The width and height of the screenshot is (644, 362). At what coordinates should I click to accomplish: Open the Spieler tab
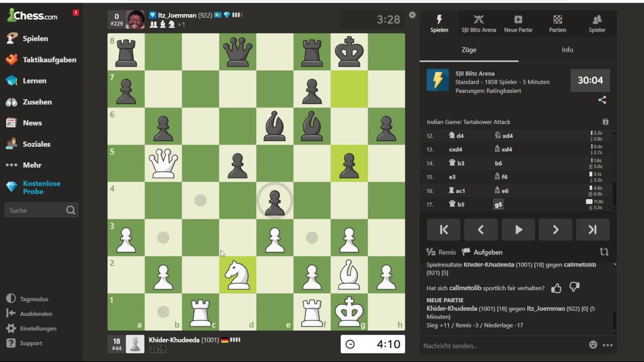[x=597, y=24]
